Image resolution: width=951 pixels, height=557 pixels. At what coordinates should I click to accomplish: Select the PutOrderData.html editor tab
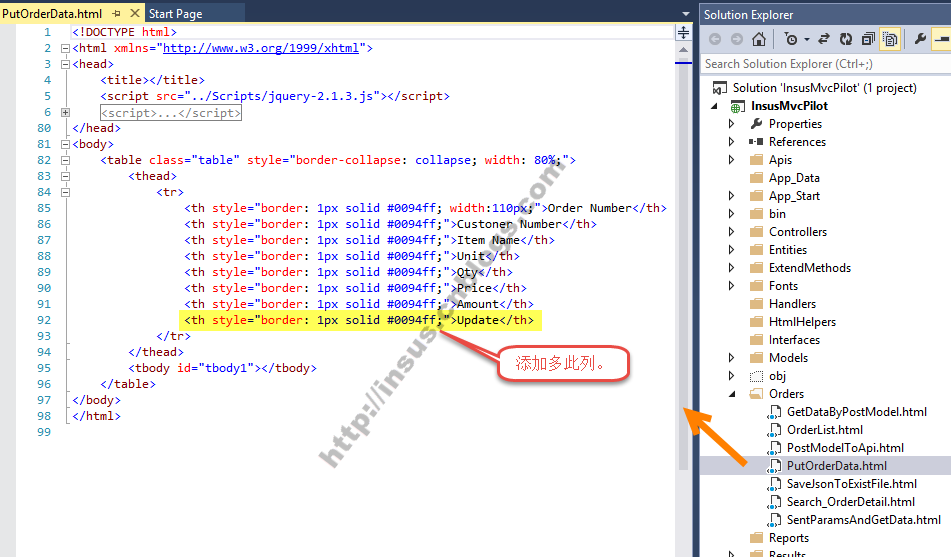point(52,13)
